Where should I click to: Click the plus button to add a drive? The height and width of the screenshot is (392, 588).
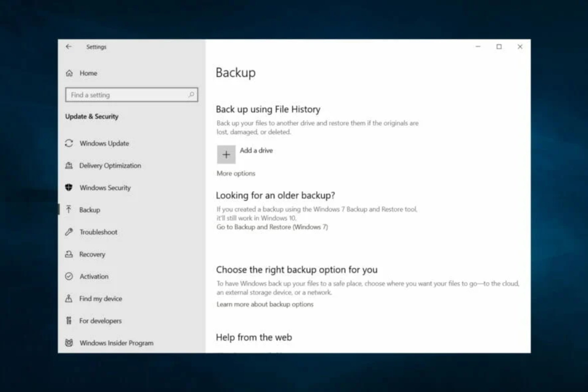226,155
